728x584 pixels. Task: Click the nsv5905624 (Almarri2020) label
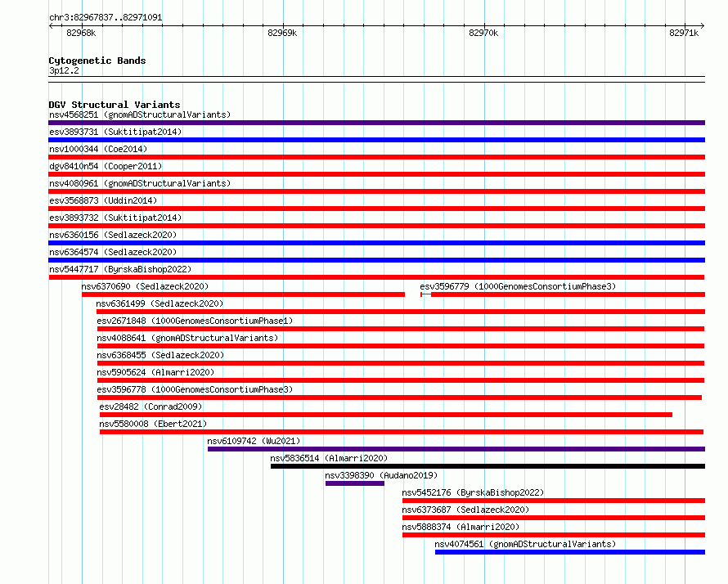tap(155, 372)
